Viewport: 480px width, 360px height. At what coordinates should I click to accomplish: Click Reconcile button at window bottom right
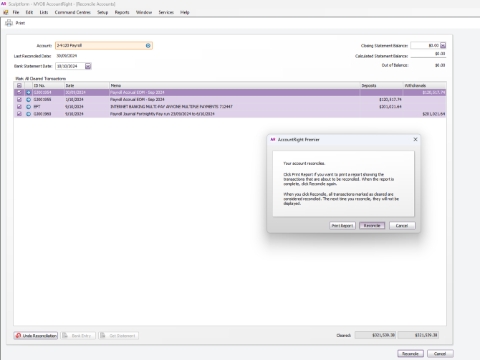point(410,354)
